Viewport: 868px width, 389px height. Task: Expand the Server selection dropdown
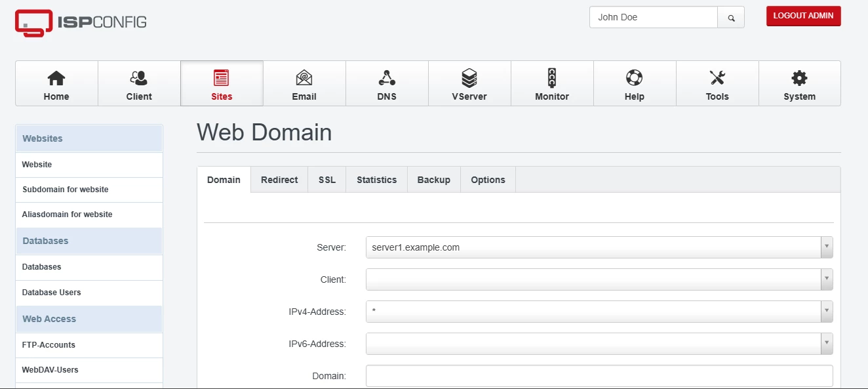[825, 247]
